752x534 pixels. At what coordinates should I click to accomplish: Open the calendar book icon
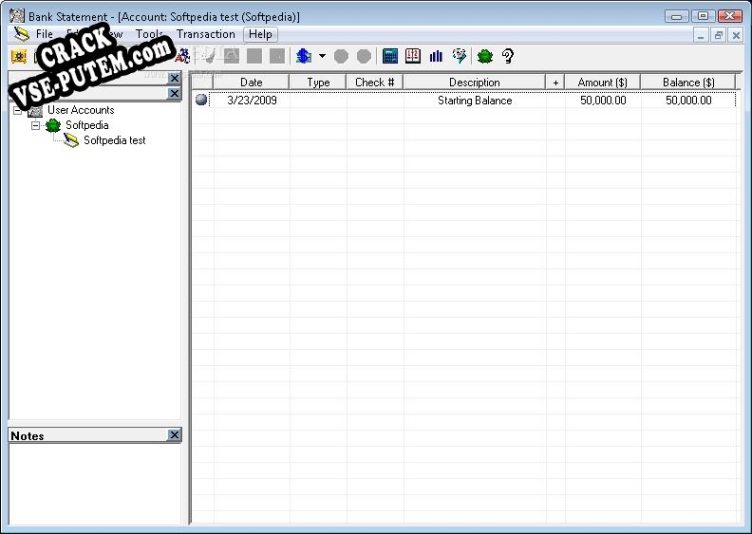(x=413, y=56)
